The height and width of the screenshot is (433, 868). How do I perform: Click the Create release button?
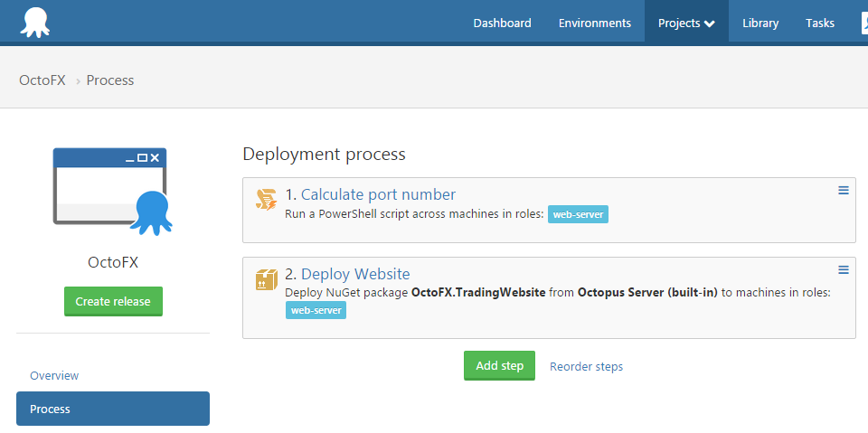[113, 301]
